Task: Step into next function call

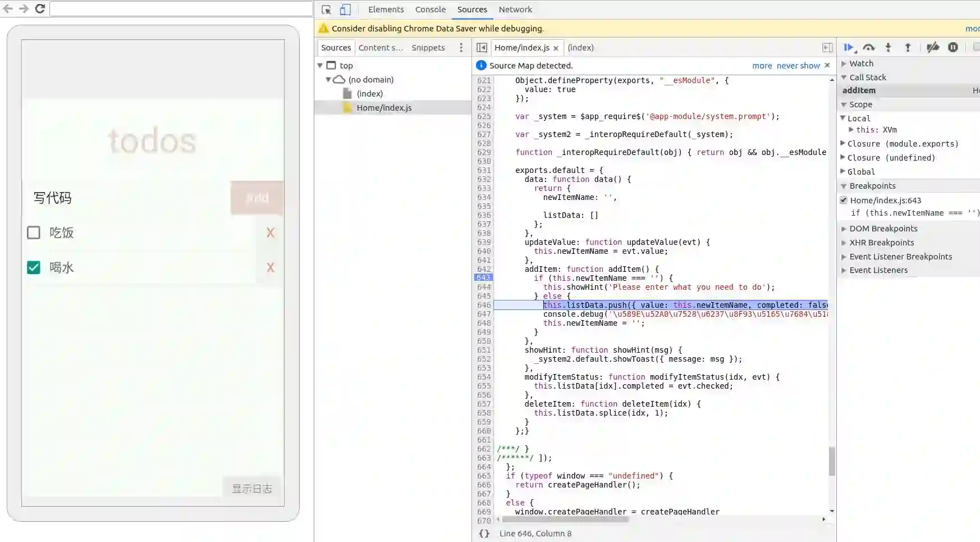Action: click(888, 48)
